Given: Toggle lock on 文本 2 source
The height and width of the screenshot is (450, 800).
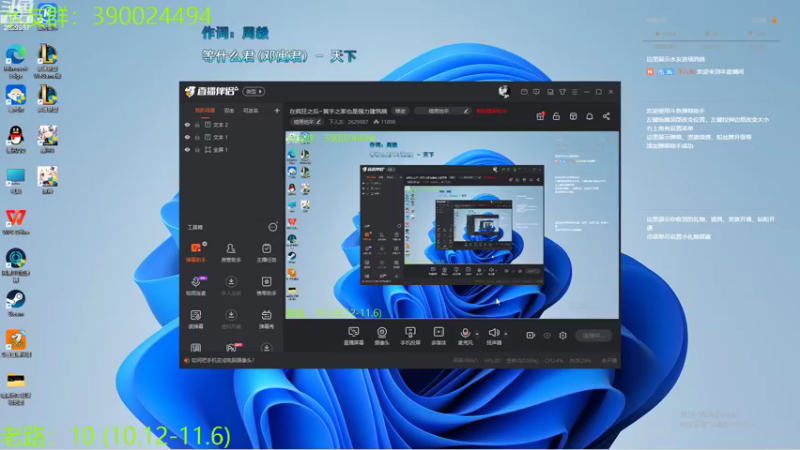Looking at the screenshot, I should (197, 124).
